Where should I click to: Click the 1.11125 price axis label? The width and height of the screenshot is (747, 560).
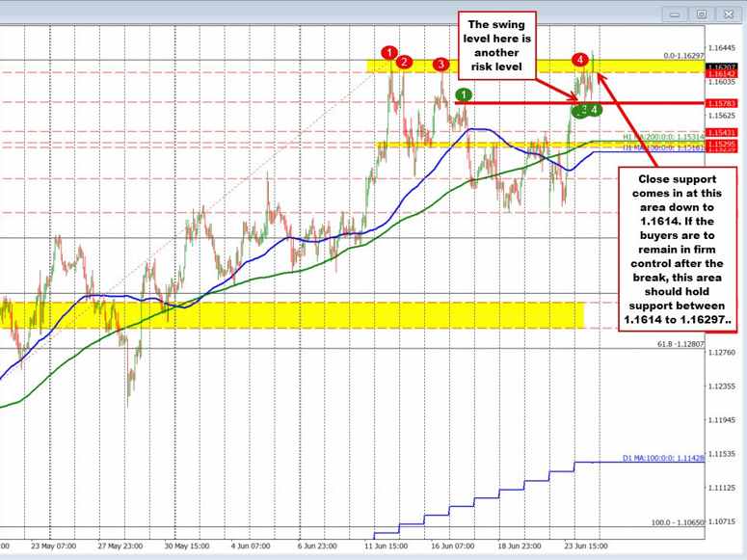[x=722, y=488]
